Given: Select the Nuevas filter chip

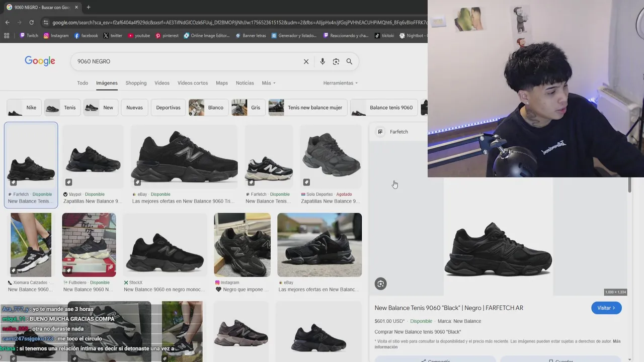Looking at the screenshot, I should pyautogui.click(x=134, y=108).
